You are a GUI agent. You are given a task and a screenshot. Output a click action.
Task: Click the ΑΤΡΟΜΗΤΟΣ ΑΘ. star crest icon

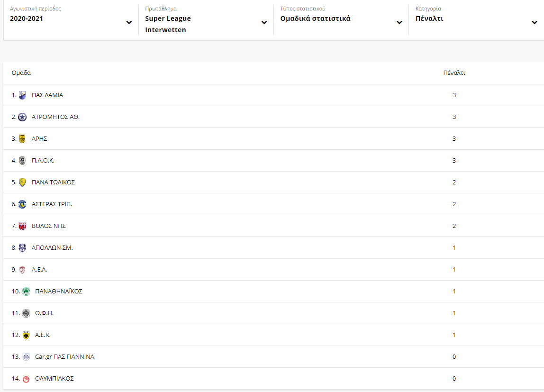pyautogui.click(x=22, y=117)
